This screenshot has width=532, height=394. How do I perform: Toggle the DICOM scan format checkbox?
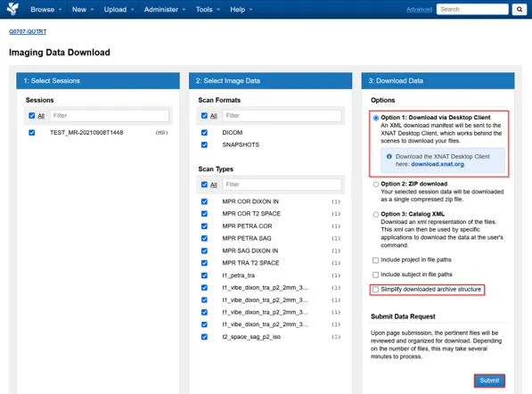pyautogui.click(x=204, y=132)
